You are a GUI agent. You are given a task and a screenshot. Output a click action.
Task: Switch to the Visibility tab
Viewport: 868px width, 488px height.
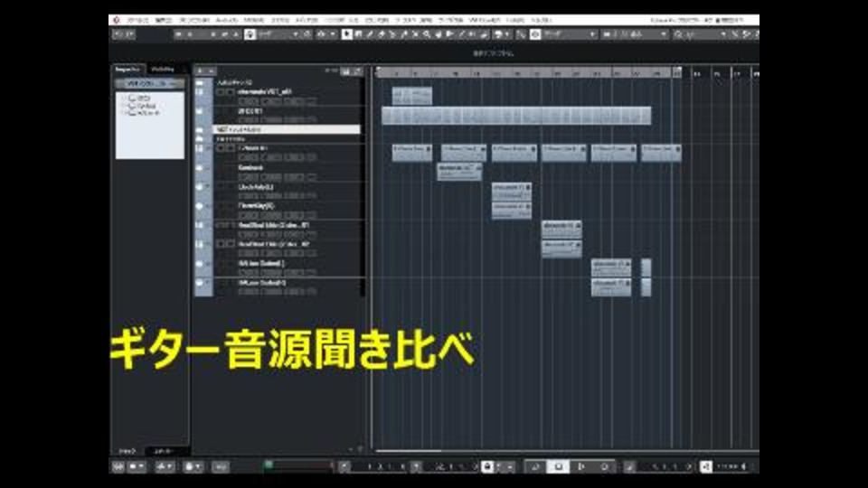(163, 70)
